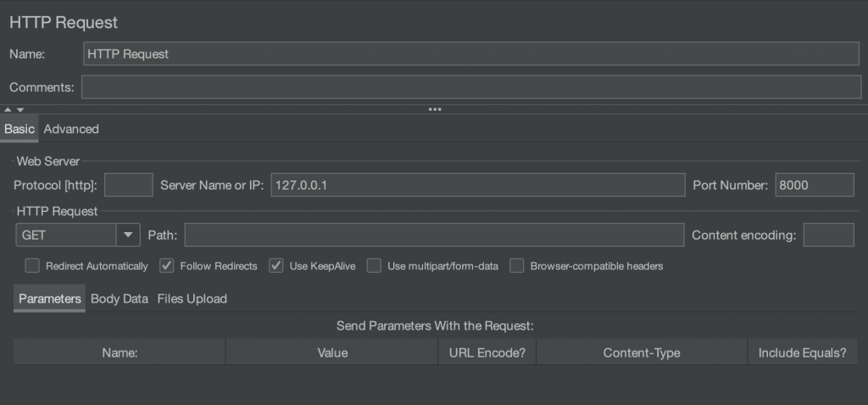The image size is (868, 405).
Task: Switch to the Advanced tab
Action: tap(71, 129)
